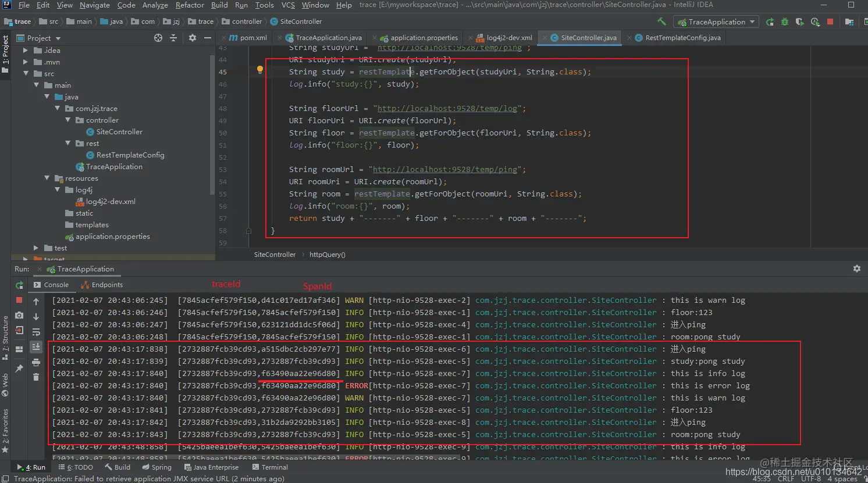
Task: Click the green Debug bug icon
Action: click(x=785, y=22)
